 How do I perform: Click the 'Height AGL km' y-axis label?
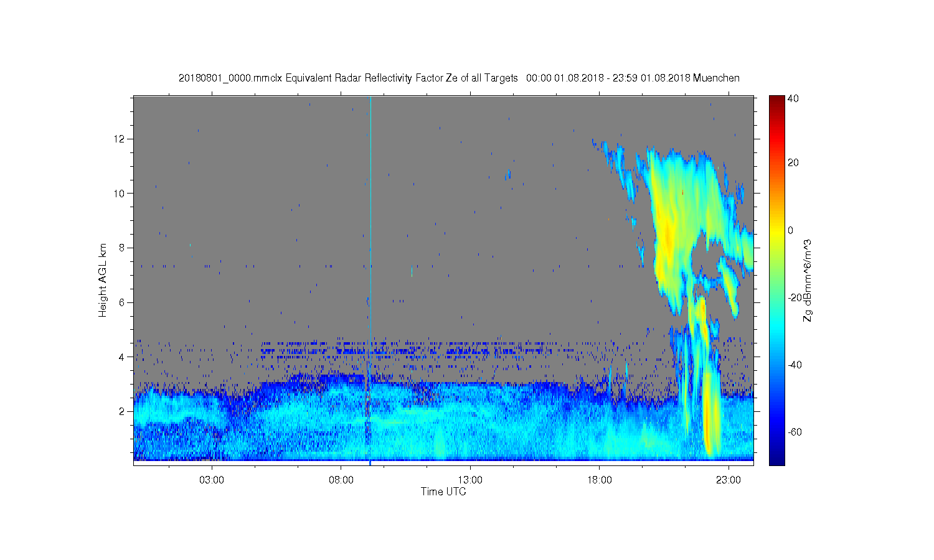(103, 280)
